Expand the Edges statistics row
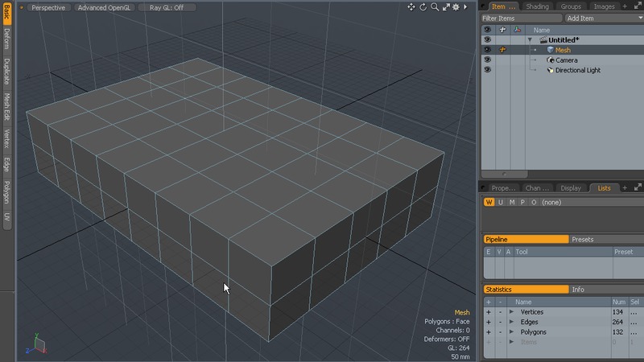Image resolution: width=644 pixels, height=362 pixels. 511,322
